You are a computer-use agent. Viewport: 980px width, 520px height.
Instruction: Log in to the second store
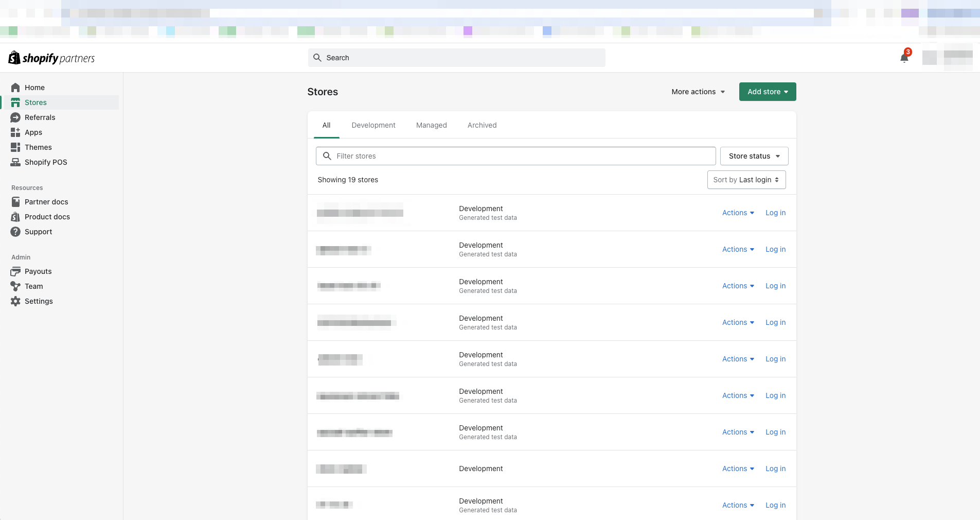tap(775, 249)
